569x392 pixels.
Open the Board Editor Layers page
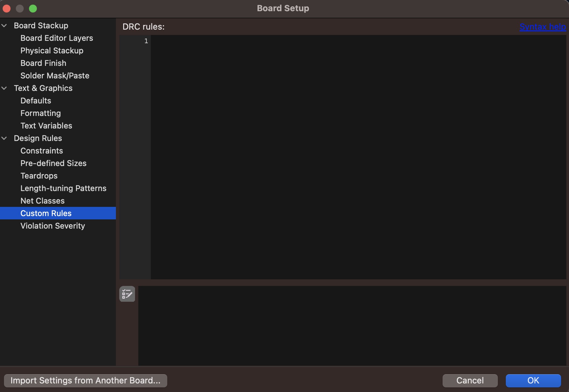(x=57, y=38)
